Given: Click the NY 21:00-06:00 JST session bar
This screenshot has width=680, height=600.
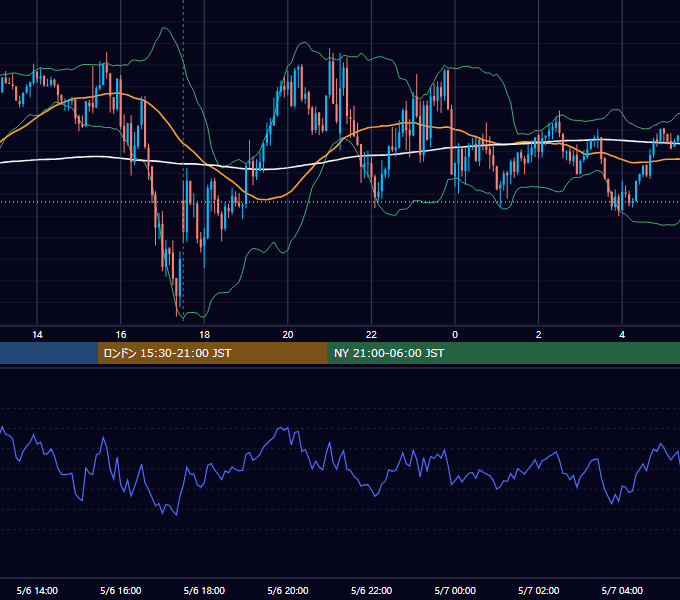Looking at the screenshot, I should point(503,353).
